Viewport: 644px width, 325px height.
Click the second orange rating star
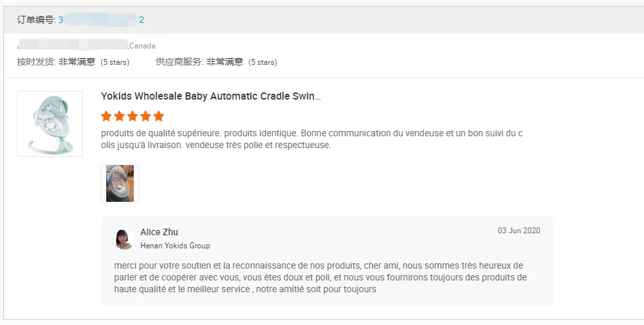(119, 117)
